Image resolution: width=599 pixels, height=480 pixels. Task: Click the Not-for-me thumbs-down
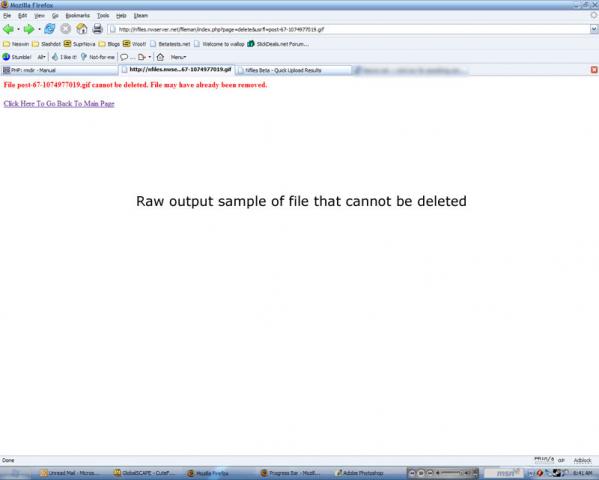[x=98, y=57]
